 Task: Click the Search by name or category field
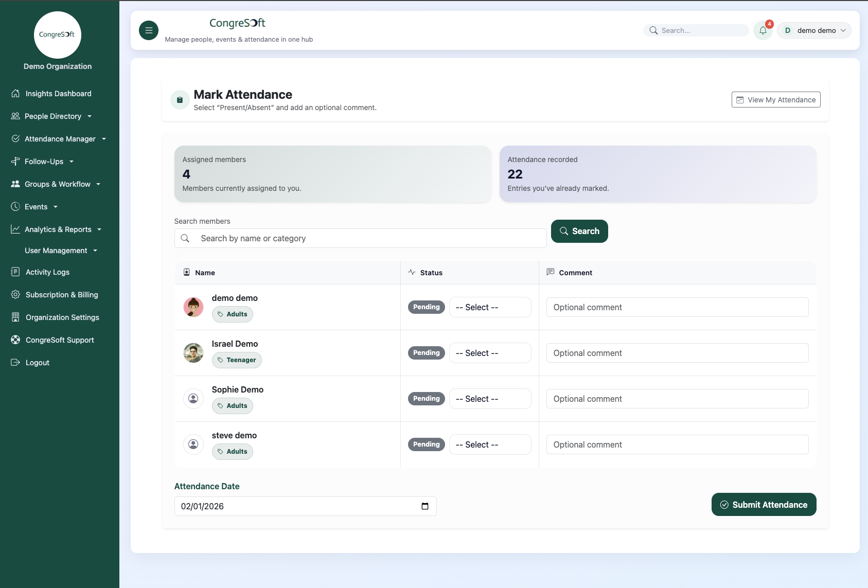tap(368, 238)
